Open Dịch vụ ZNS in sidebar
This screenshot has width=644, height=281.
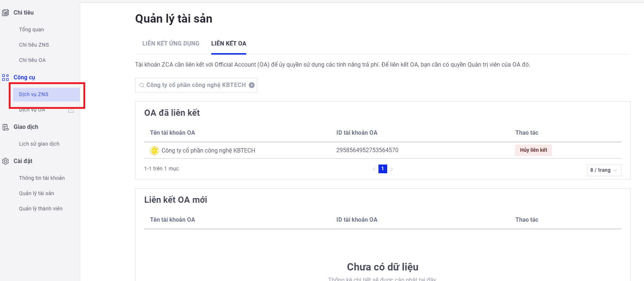34,95
